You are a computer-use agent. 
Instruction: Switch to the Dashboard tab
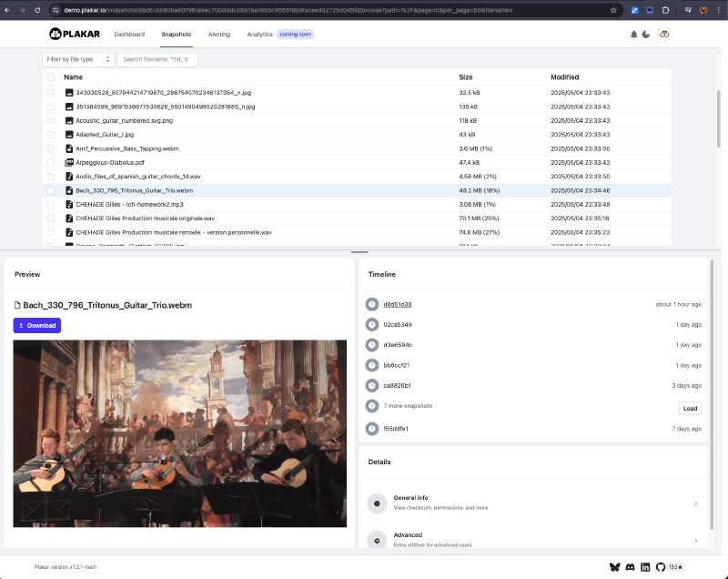[x=129, y=35]
